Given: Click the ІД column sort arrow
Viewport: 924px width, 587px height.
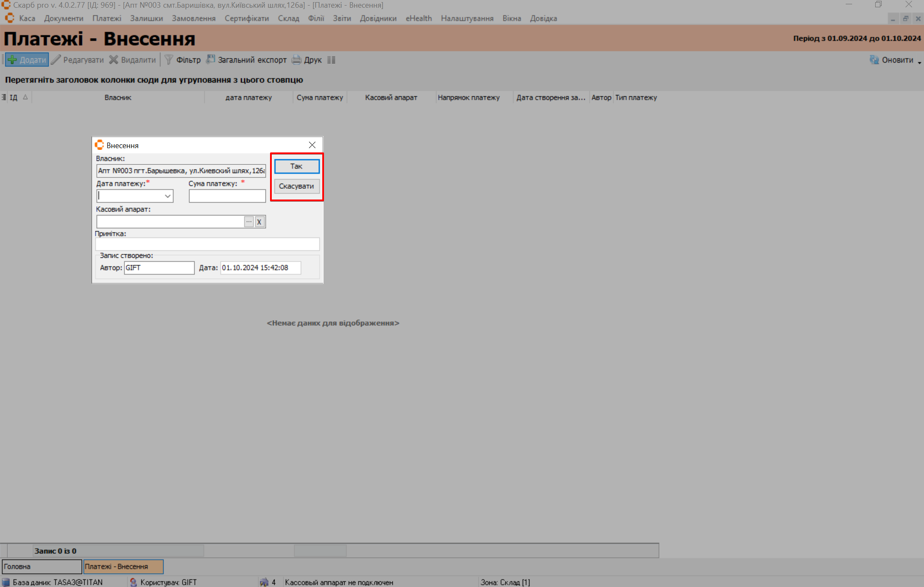Looking at the screenshot, I should click(x=25, y=97).
